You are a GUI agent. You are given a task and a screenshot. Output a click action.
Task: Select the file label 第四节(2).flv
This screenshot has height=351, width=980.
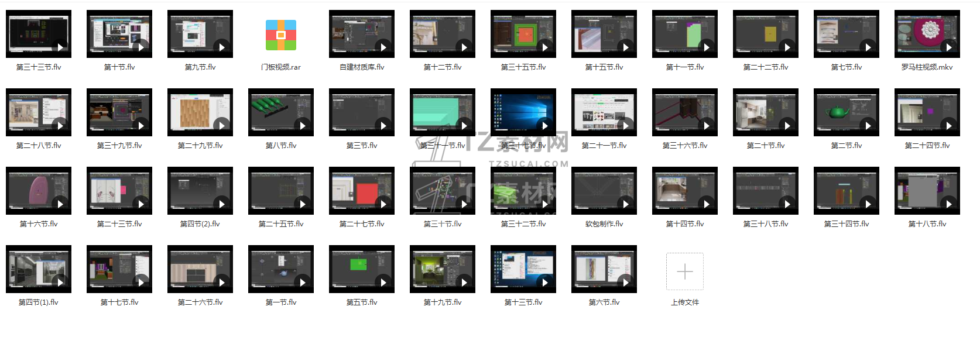click(x=200, y=224)
